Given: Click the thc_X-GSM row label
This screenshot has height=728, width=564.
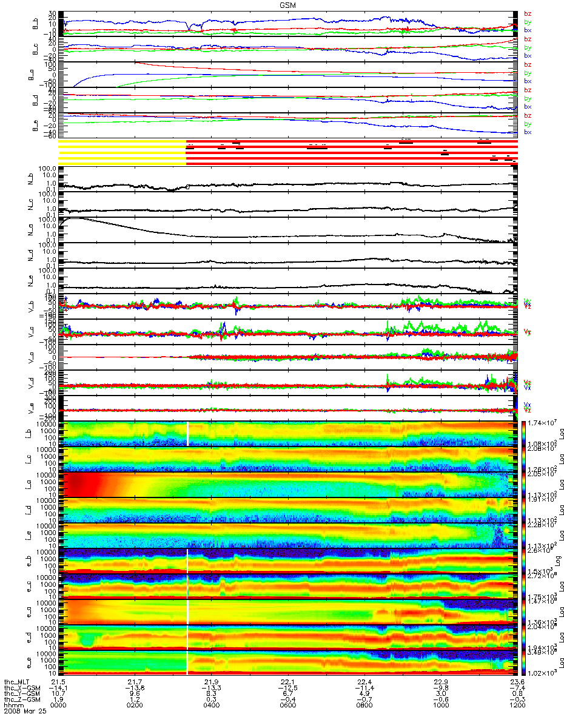Looking at the screenshot, I should pos(22,689).
